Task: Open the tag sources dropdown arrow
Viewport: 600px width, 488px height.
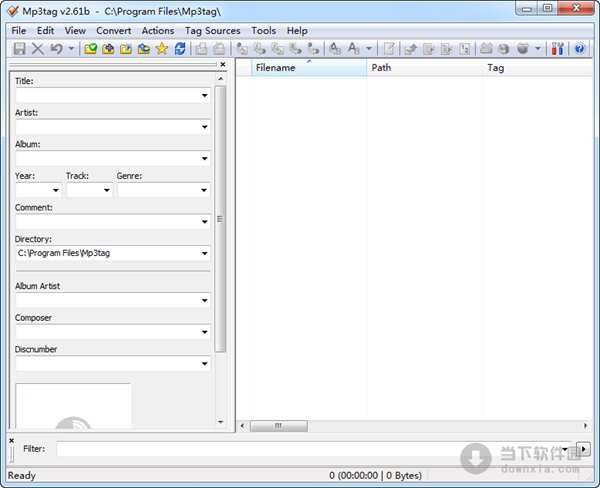Action: click(538, 49)
